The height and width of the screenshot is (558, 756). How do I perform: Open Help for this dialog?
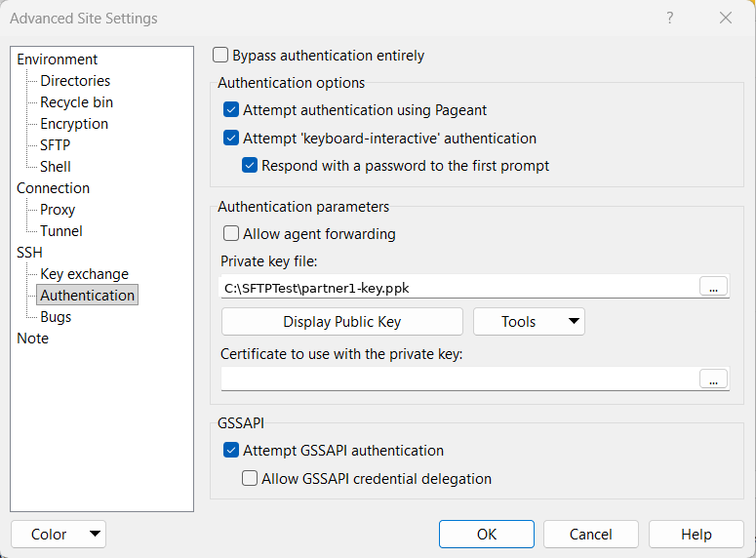pos(696,534)
